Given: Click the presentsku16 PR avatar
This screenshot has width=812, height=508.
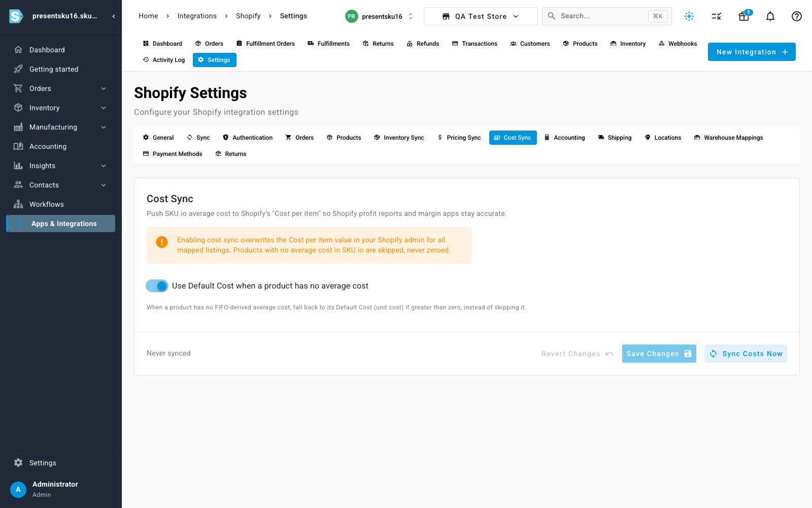Looking at the screenshot, I should pos(351,16).
